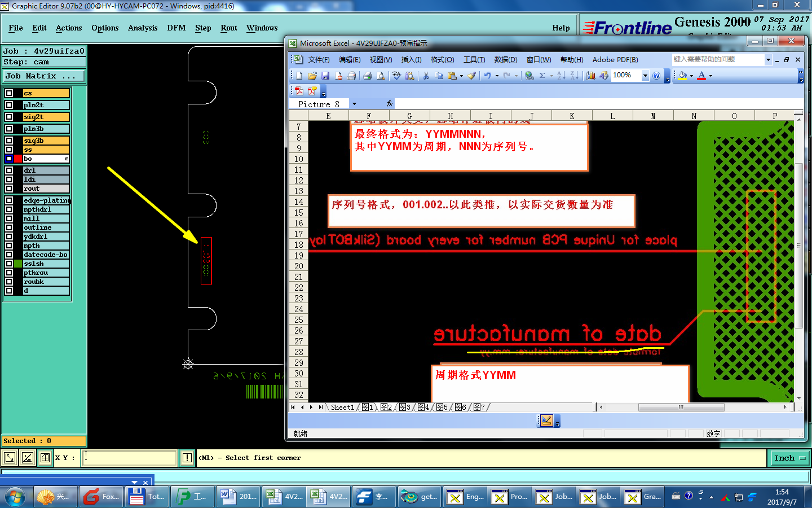Click the Convert to Adobe PDF icon

299,91
